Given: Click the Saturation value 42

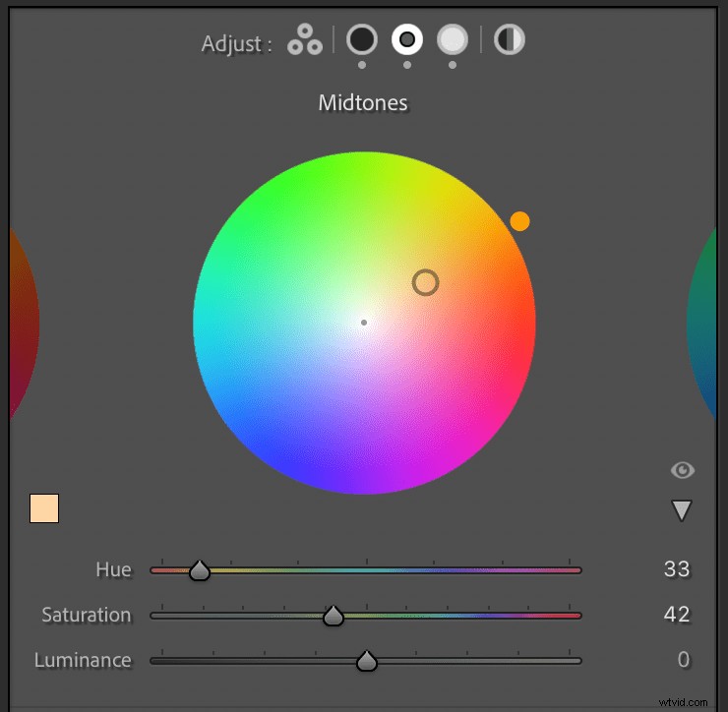Looking at the screenshot, I should 677,614.
